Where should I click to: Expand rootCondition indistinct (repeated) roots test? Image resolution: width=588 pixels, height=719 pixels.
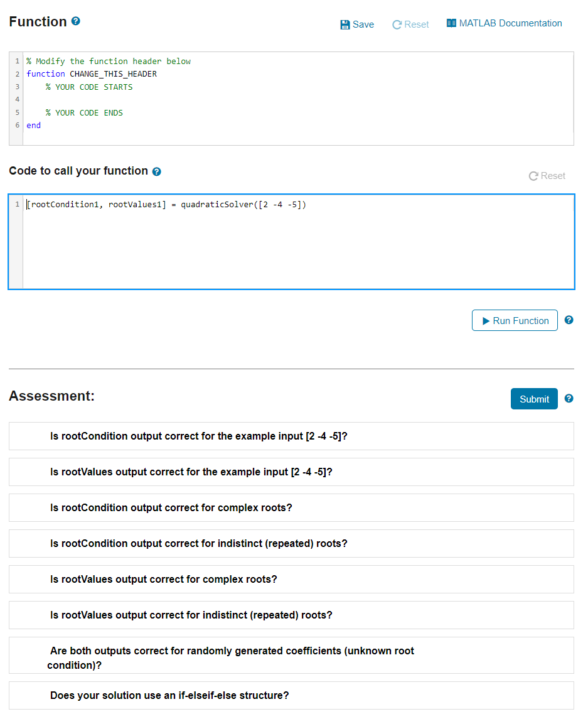point(291,543)
